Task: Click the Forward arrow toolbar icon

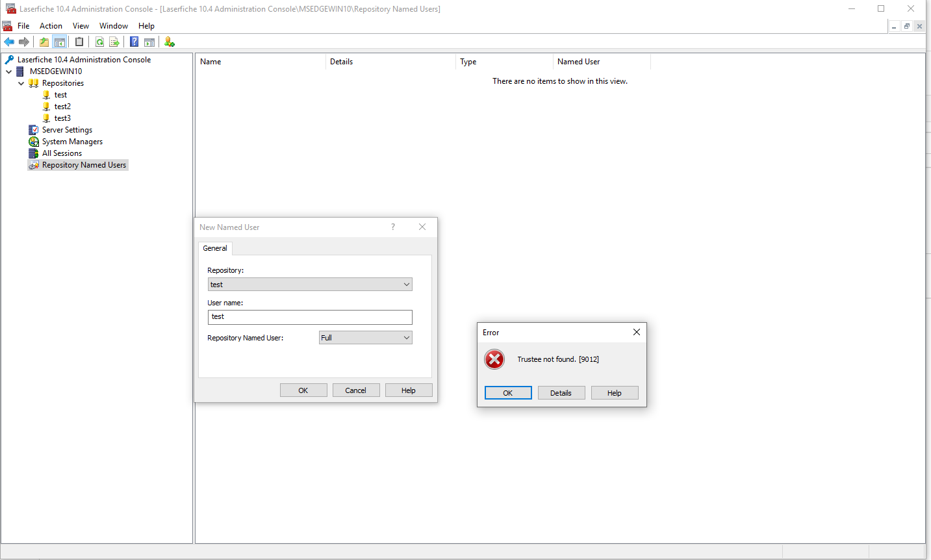Action: point(24,42)
